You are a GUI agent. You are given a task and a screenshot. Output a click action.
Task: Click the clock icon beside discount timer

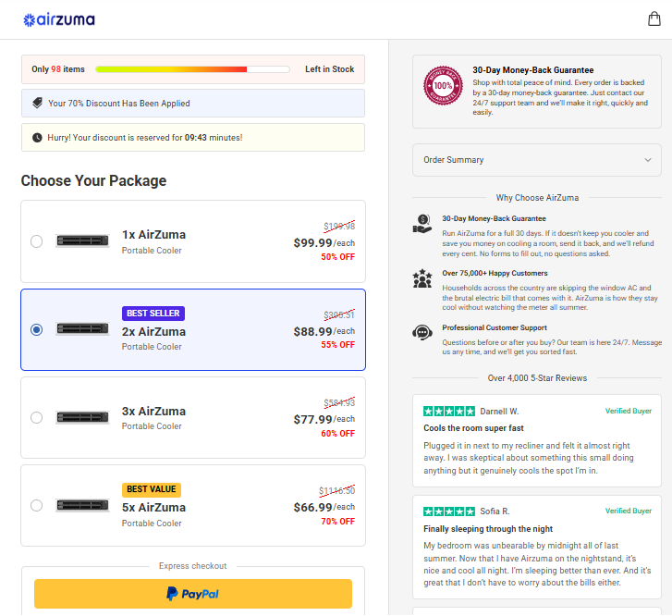click(x=37, y=138)
